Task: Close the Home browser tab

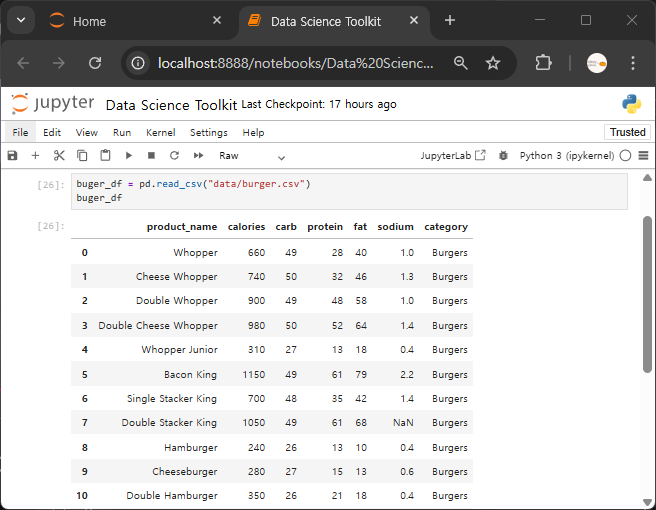Action: (217, 20)
